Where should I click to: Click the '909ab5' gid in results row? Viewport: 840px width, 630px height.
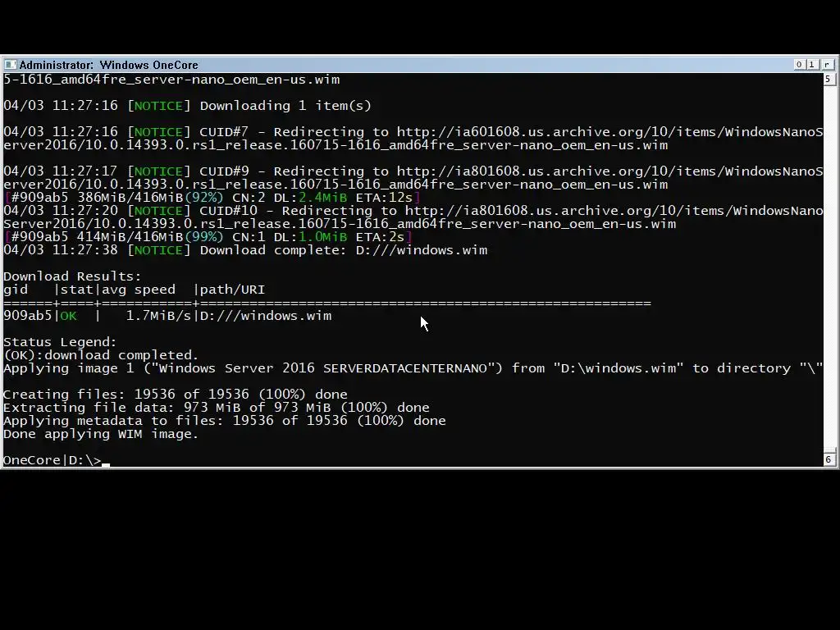pyautogui.click(x=27, y=316)
